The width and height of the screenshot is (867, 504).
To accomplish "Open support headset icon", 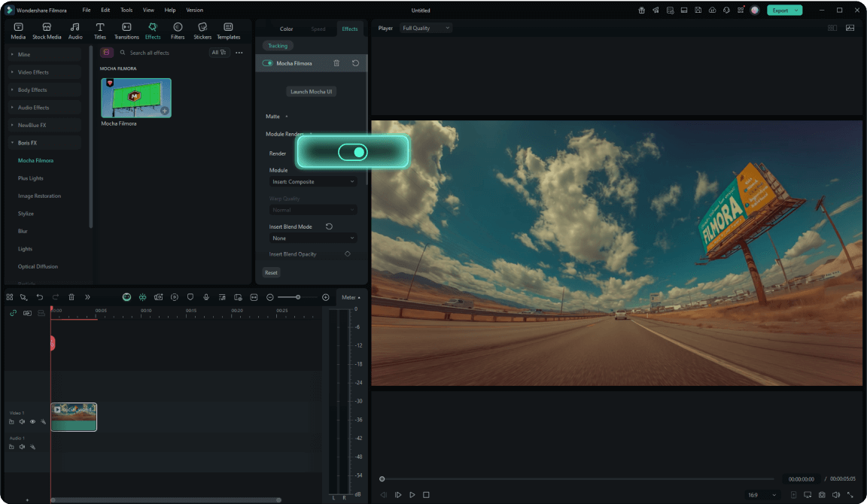I will coord(726,10).
